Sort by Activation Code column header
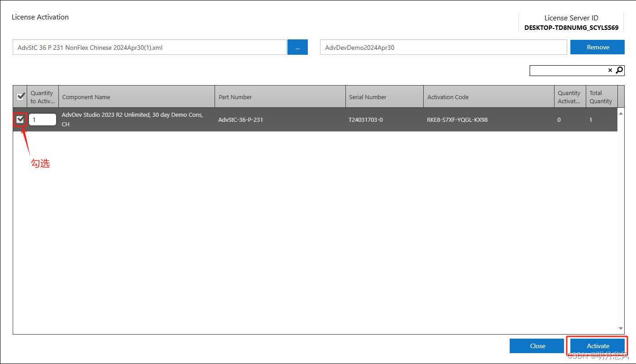 489,97
